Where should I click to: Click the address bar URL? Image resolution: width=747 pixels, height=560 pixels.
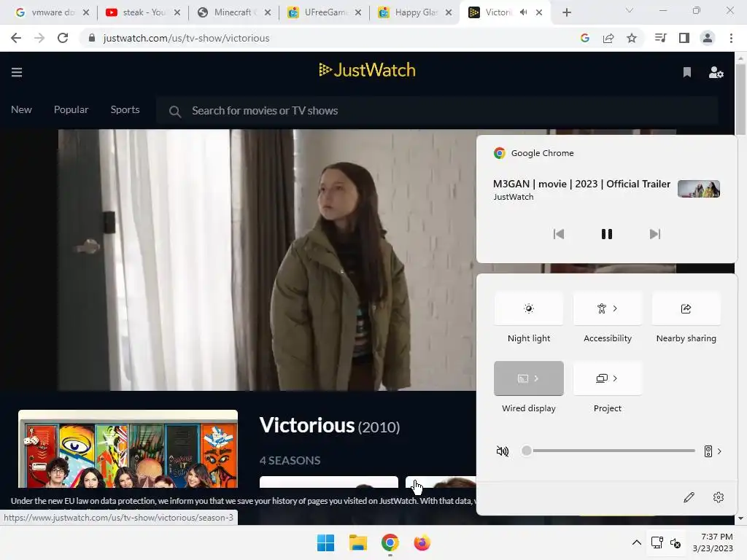click(x=186, y=38)
